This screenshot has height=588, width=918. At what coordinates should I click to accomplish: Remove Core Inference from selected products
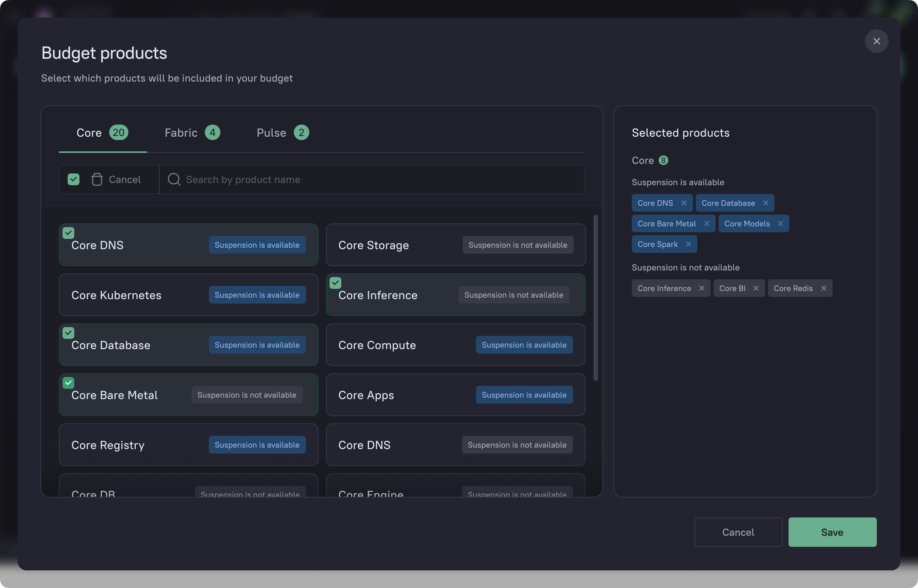click(x=702, y=288)
